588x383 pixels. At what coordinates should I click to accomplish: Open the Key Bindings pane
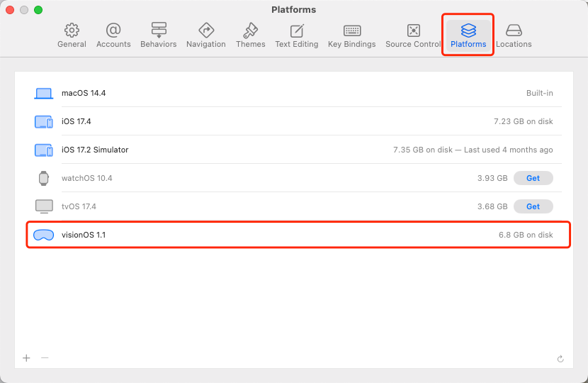click(x=352, y=35)
